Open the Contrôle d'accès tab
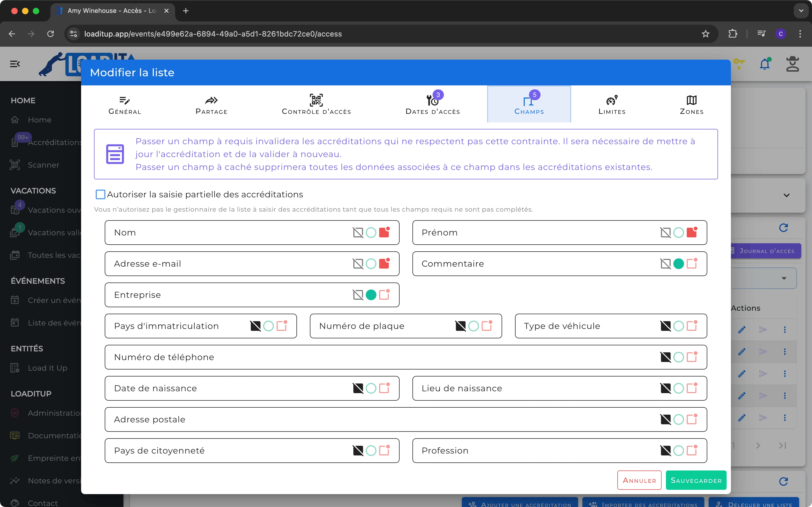812x507 pixels. [x=316, y=104]
